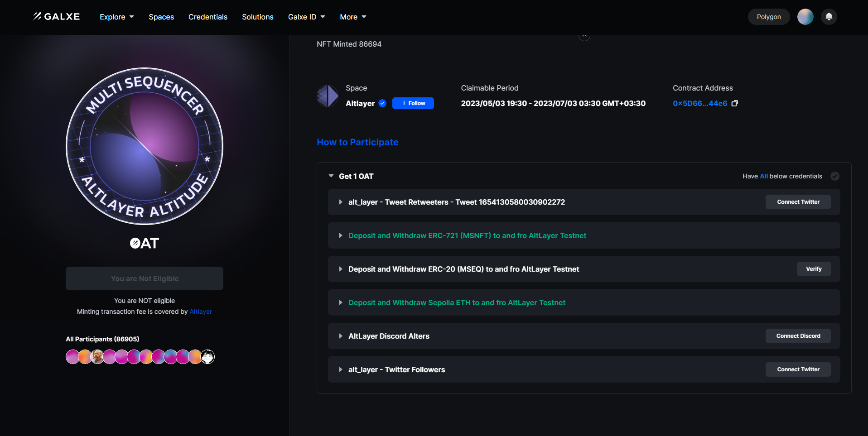Expand the Tweet Retweeters credential row
This screenshot has width=868, height=436.
[341, 202]
